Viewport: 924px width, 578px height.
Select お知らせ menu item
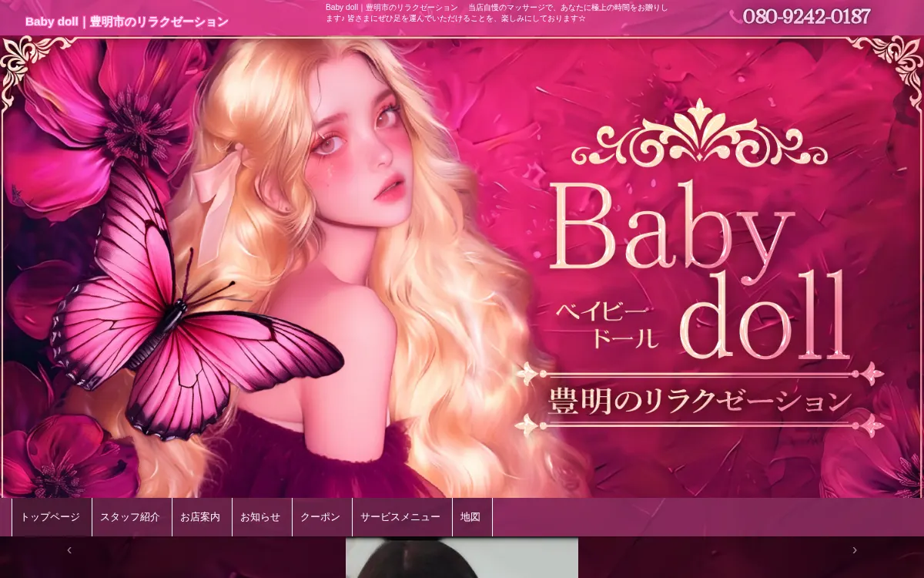tap(262, 517)
